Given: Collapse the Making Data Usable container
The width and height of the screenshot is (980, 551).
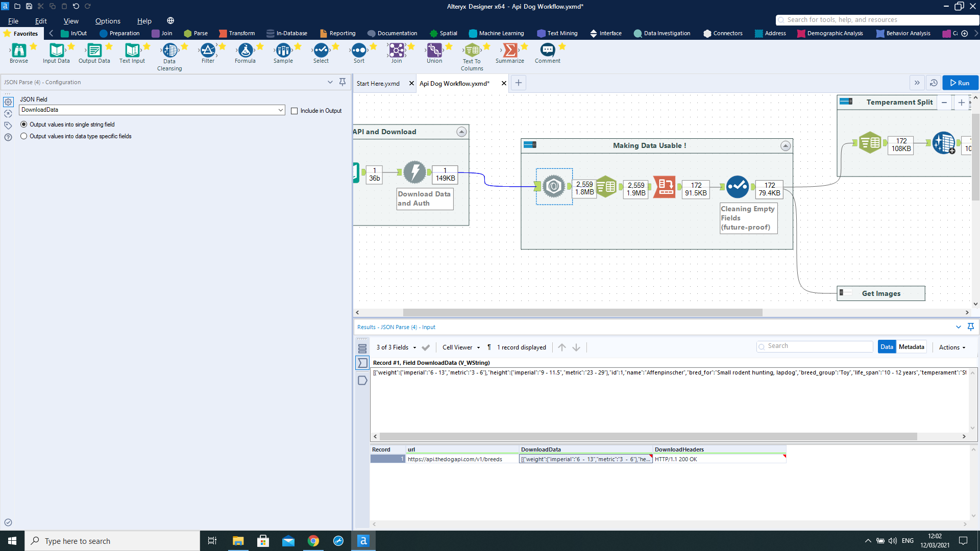Looking at the screenshot, I should [786, 146].
